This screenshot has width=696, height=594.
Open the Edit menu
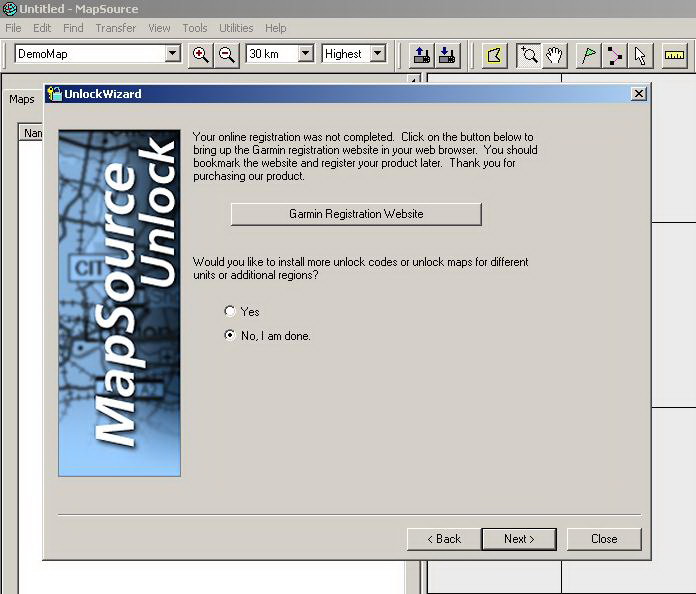[42, 28]
